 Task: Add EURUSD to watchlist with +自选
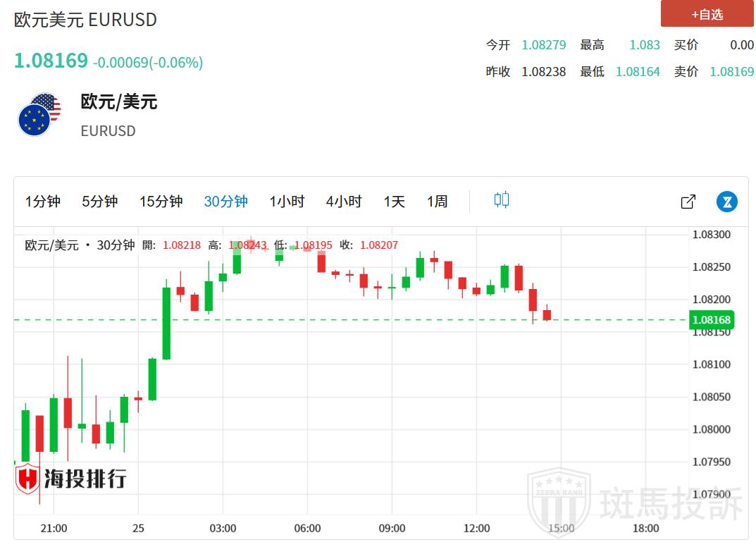pos(707,14)
